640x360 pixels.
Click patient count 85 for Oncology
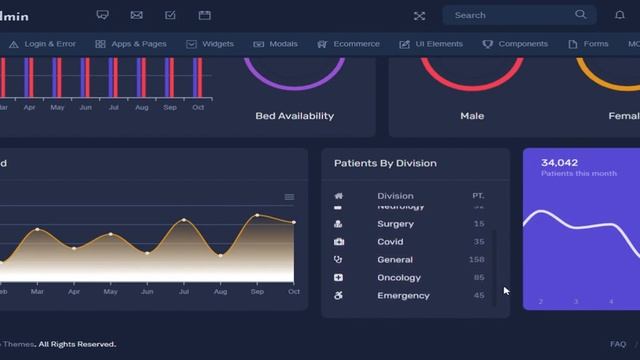[479, 278]
